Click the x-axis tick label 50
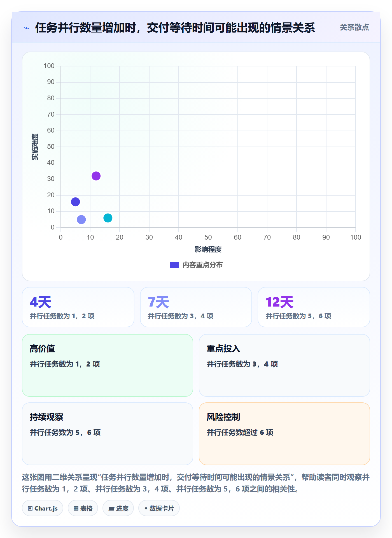Viewport: 392px width, 538px height. 208,237
